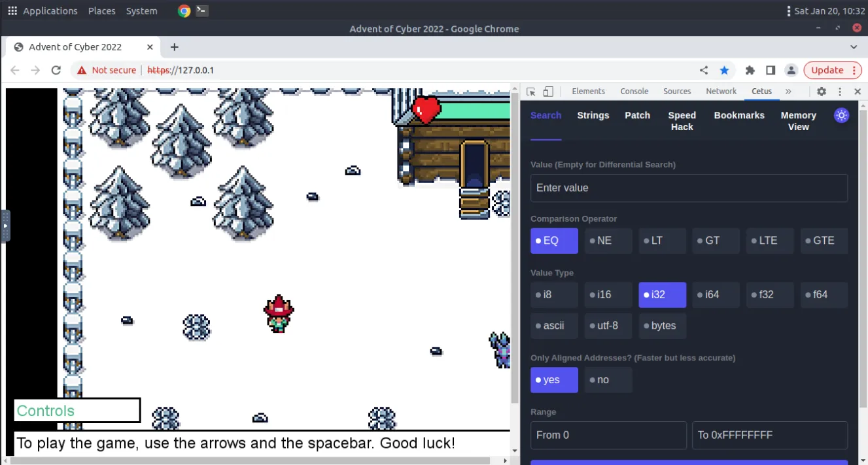Viewport: 868px width, 465px height.
Task: Open the Cetus Patch tab
Action: pyautogui.click(x=638, y=116)
